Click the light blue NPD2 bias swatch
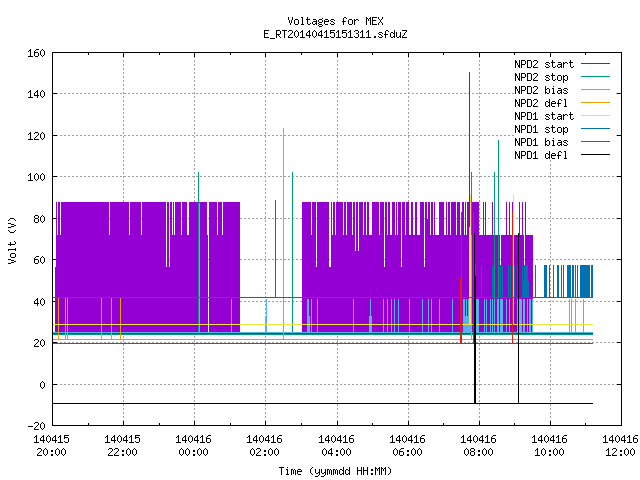The width and height of the screenshot is (640, 480). tap(595, 89)
